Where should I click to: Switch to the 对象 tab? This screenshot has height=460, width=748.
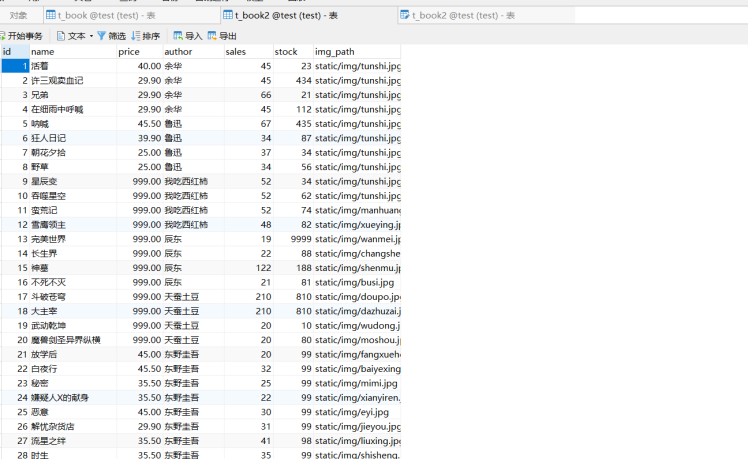19,15
